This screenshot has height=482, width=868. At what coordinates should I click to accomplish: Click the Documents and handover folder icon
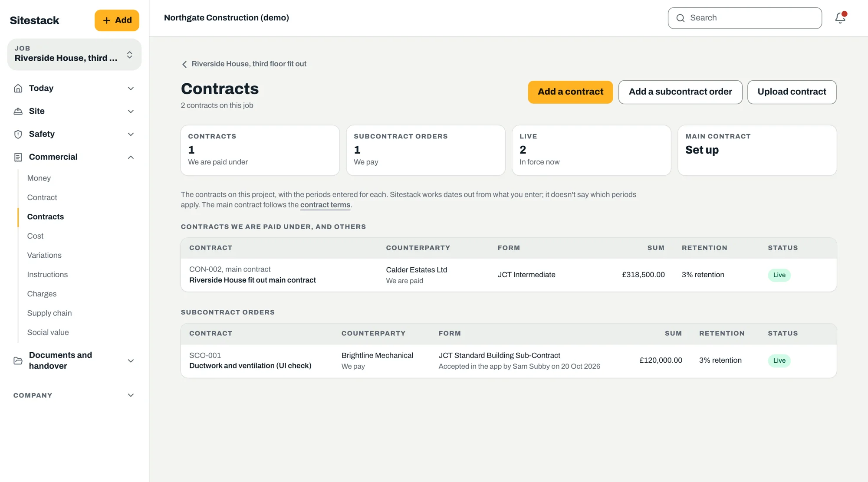point(18,361)
